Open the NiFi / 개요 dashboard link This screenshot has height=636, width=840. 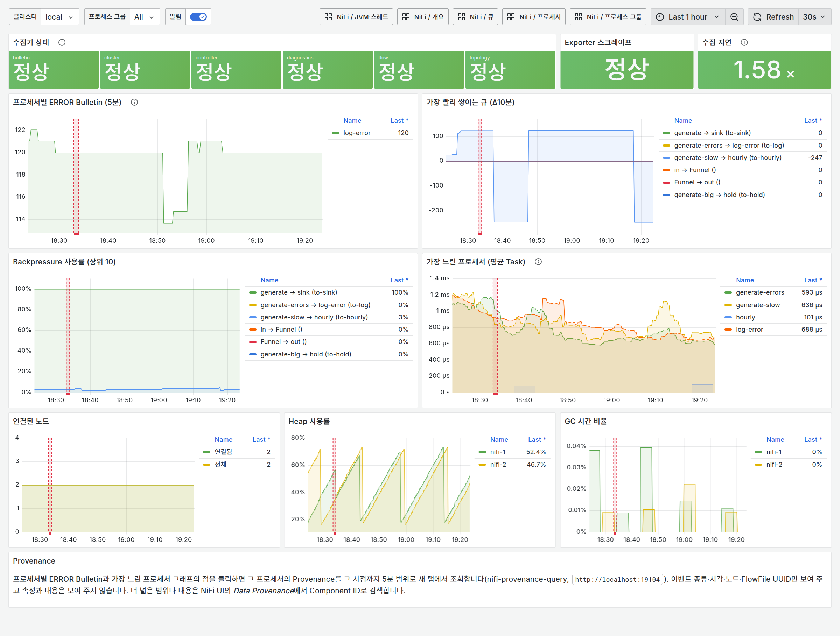click(423, 17)
